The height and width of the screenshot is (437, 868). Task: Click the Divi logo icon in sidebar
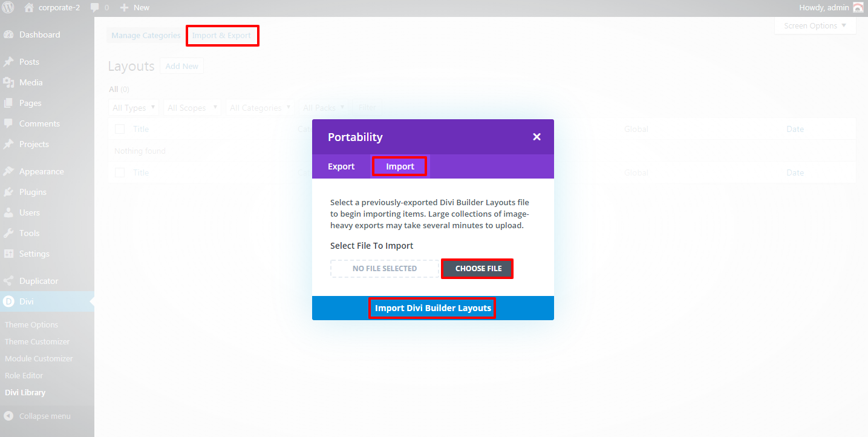click(x=8, y=301)
